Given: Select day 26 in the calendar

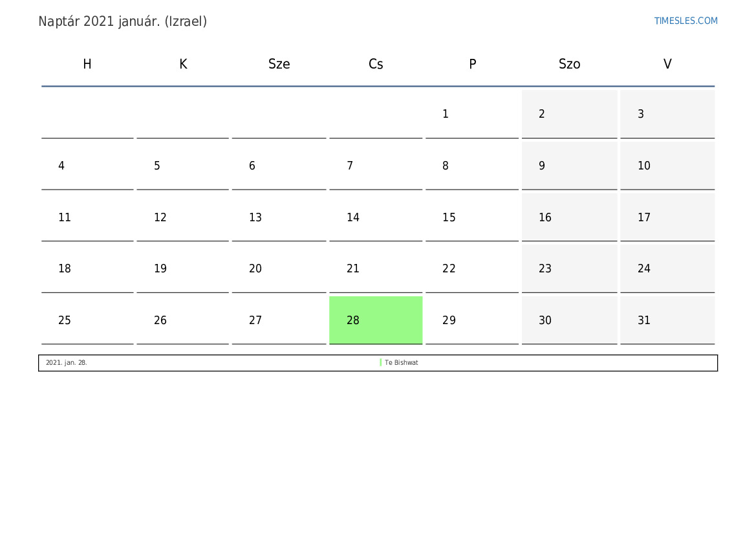Looking at the screenshot, I should [x=183, y=320].
